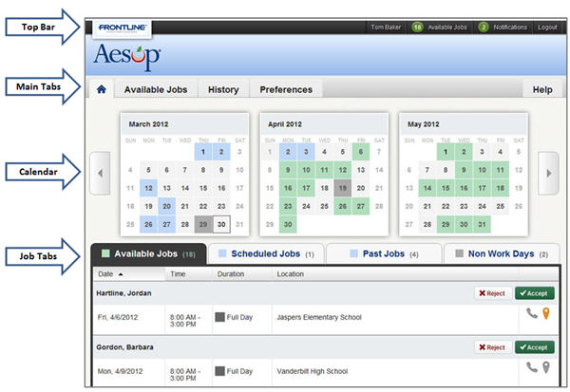Select April 27 green day in calendar

coord(361,206)
